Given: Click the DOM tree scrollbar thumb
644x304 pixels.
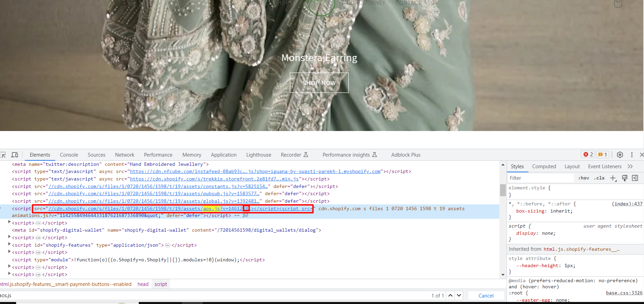Looking at the screenshot, I should pos(503,190).
